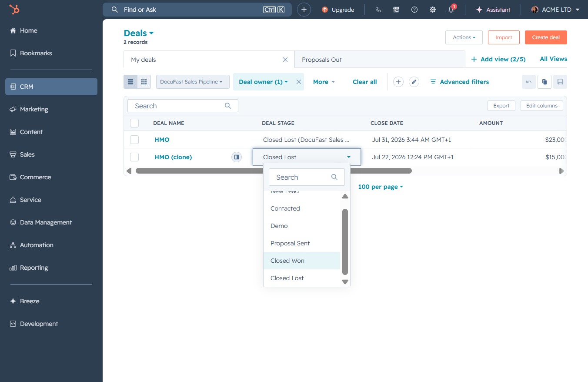Viewport: 588px width, 382px height.
Task: Remove the Deal owner filter
Action: [299, 82]
